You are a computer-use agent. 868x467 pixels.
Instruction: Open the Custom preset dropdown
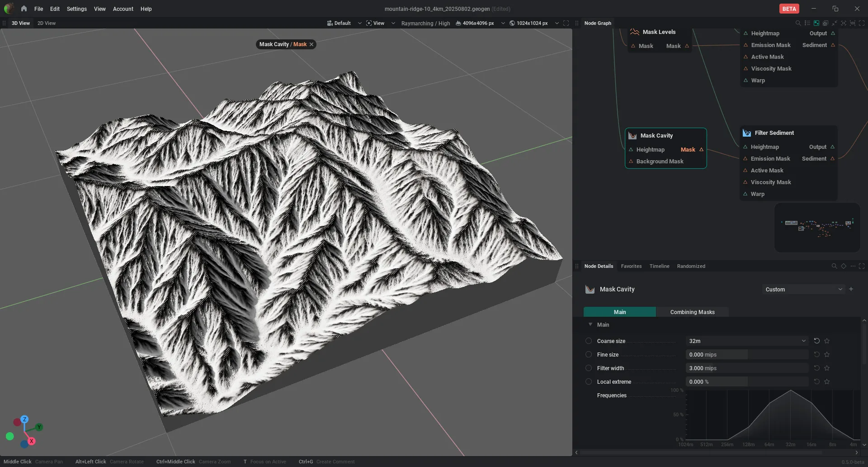[803, 289]
